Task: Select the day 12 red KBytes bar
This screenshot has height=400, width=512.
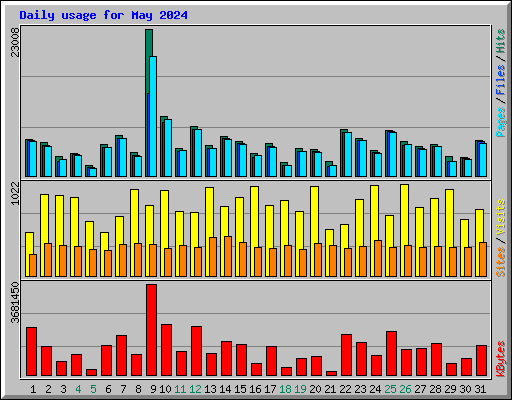Action: (196, 351)
